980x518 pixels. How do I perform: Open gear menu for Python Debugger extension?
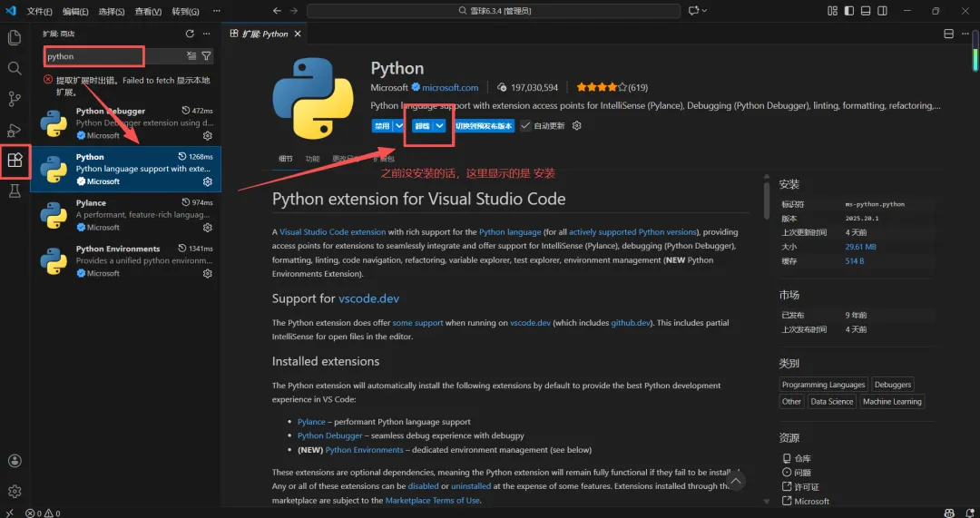pos(208,135)
